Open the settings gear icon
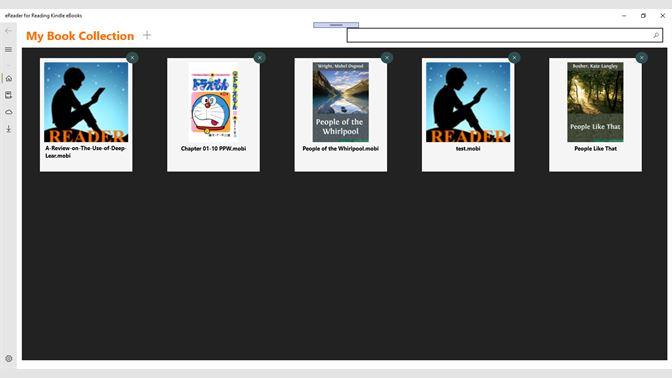Viewport: 672px width, 378px height. point(9,359)
